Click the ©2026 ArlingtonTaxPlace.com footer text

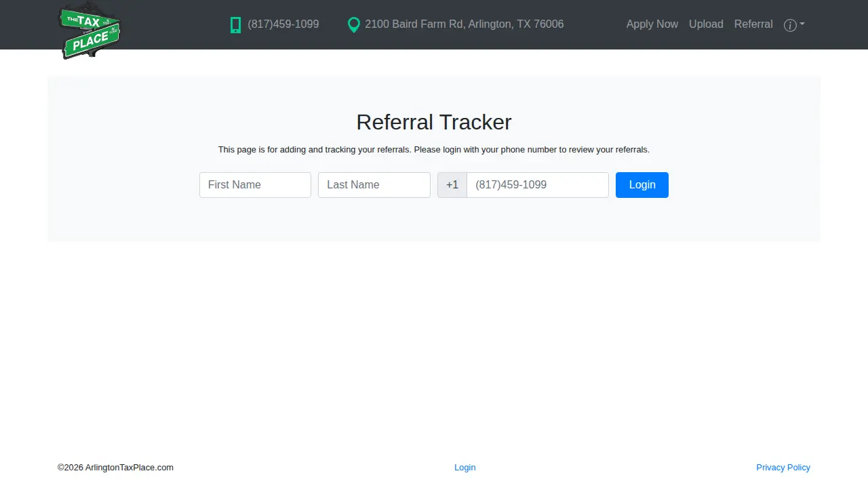[115, 468]
